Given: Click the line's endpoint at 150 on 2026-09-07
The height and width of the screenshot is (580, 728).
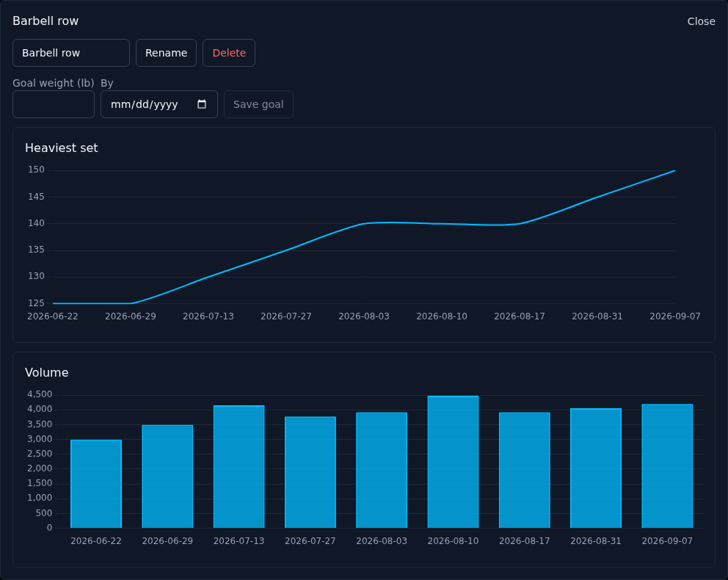Looking at the screenshot, I should (x=674, y=171).
